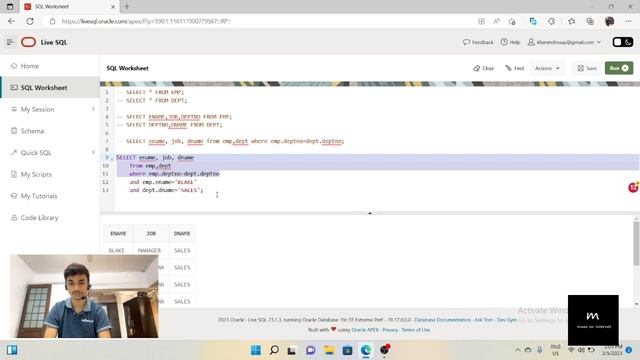Close the SQL Worksheet browser tab

pyautogui.click(x=113, y=7)
